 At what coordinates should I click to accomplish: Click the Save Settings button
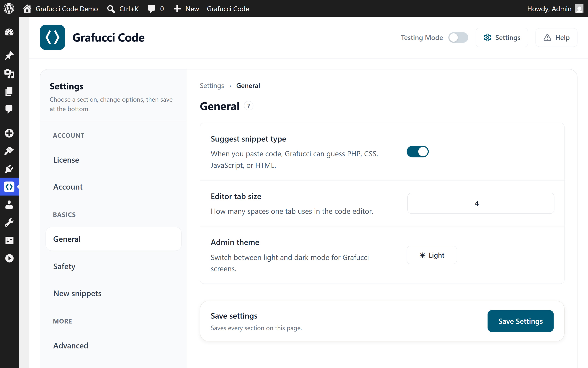520,321
